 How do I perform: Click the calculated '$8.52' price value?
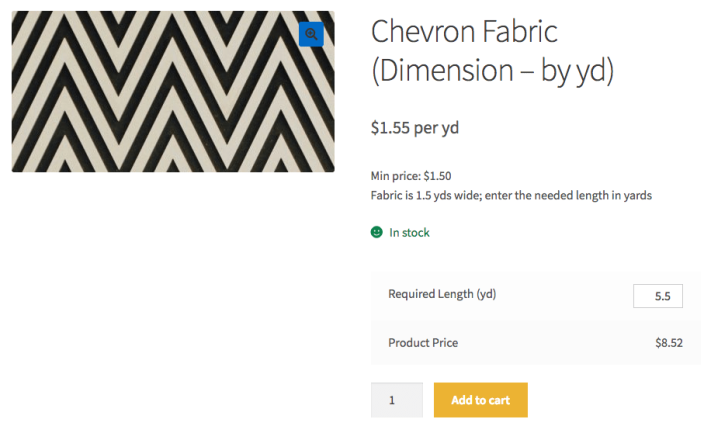pyautogui.click(x=668, y=343)
